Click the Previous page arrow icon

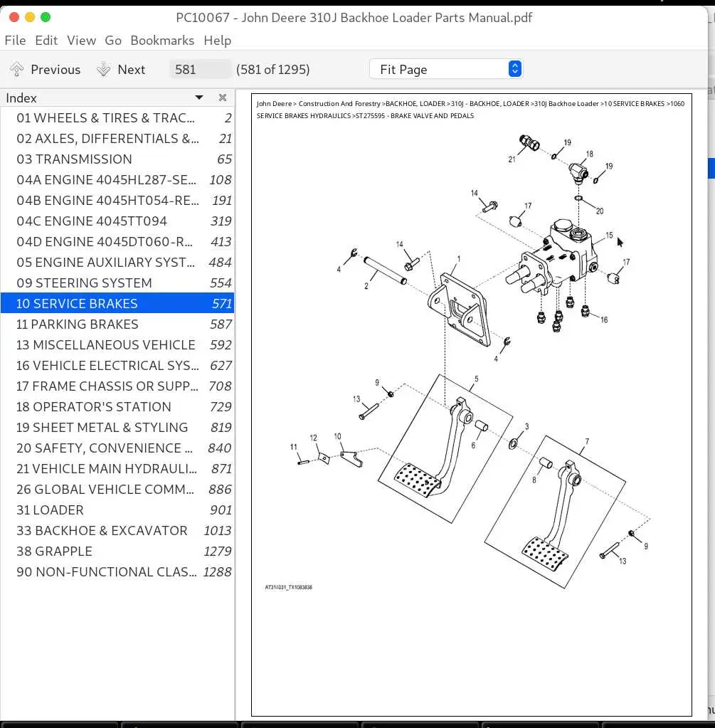tap(16, 69)
